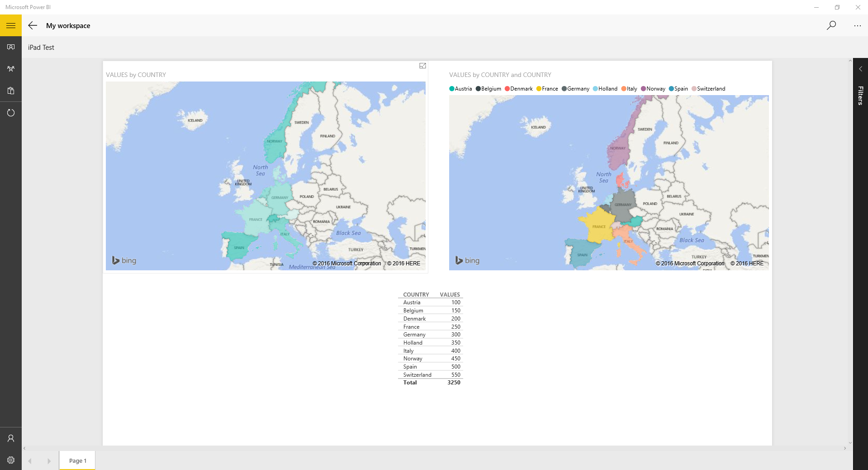
Task: Sort table by VALUES column header
Action: pos(450,294)
